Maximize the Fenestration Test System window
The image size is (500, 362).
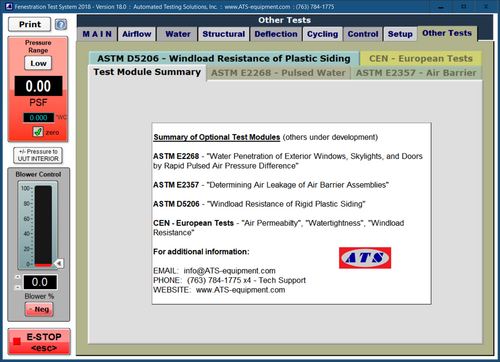[x=464, y=7]
